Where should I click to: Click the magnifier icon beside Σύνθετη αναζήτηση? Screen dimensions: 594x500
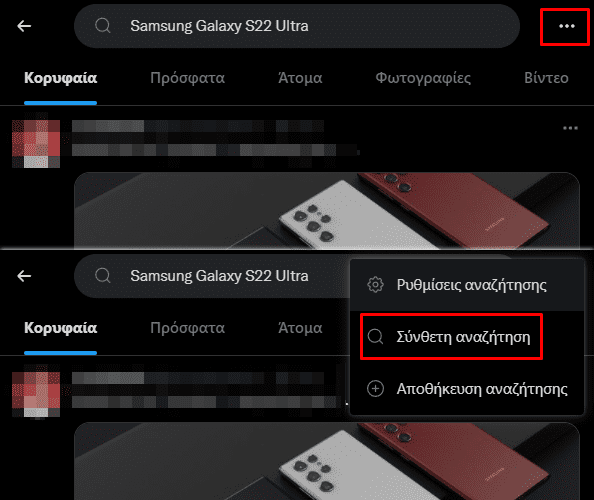point(375,336)
